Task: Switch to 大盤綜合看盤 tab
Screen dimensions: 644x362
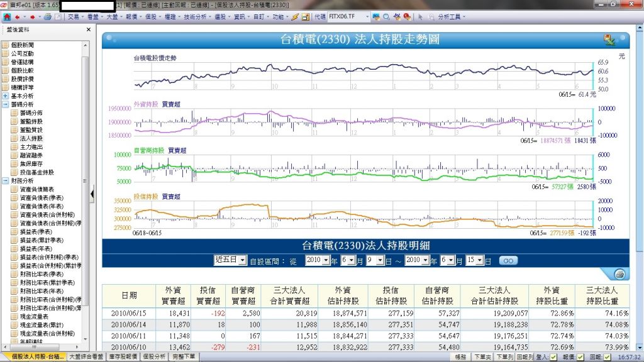Action: point(87,357)
